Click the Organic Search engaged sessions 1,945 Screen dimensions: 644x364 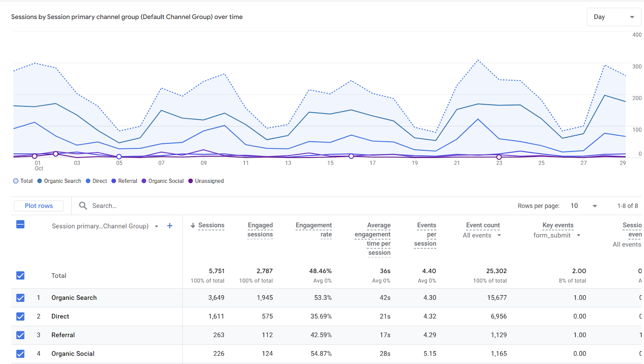click(x=265, y=298)
